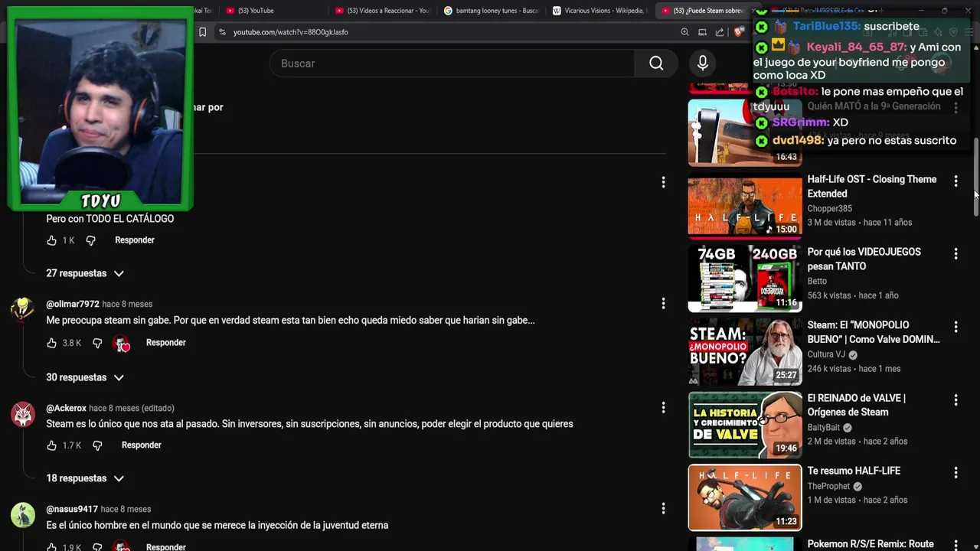This screenshot has height=551, width=980.
Task: Like the 'TODO EL CATÁLOGO' comment
Action: coord(51,240)
